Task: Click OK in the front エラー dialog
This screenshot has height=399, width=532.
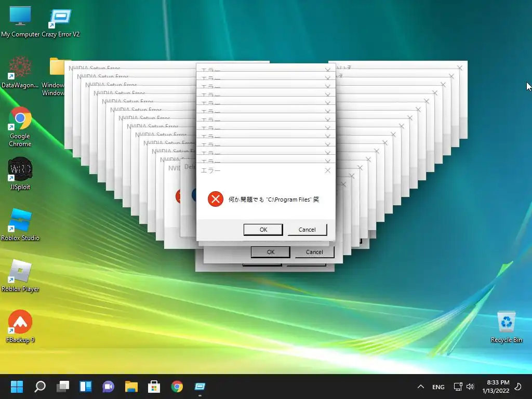Action: tap(263, 230)
